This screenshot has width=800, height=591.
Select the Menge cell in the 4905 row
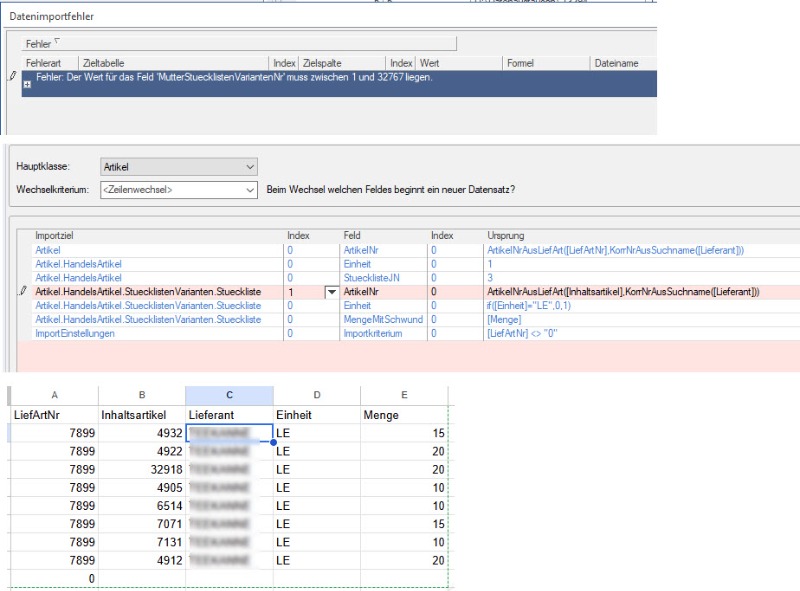point(404,487)
